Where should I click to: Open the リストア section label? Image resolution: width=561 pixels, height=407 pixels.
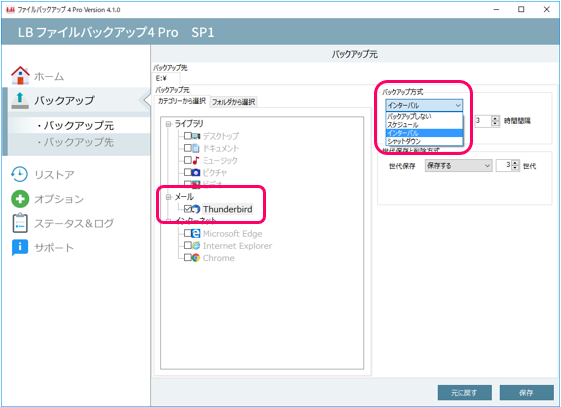point(54,175)
